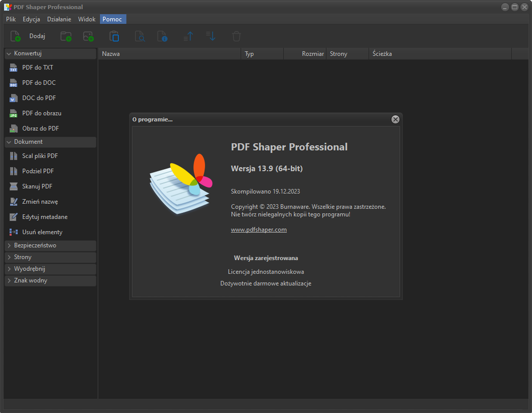Click the file info toolbar icon
This screenshot has height=413, width=532.
[x=162, y=36]
